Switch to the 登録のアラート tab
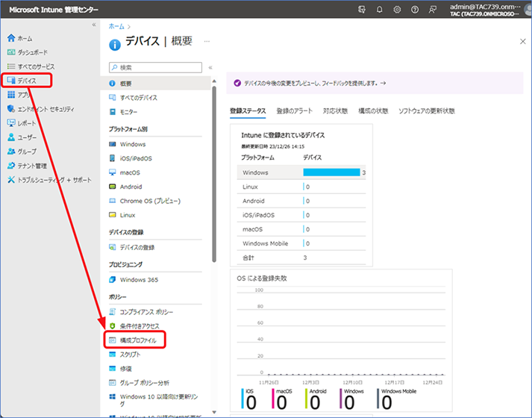This screenshot has height=418, width=532. (295, 111)
